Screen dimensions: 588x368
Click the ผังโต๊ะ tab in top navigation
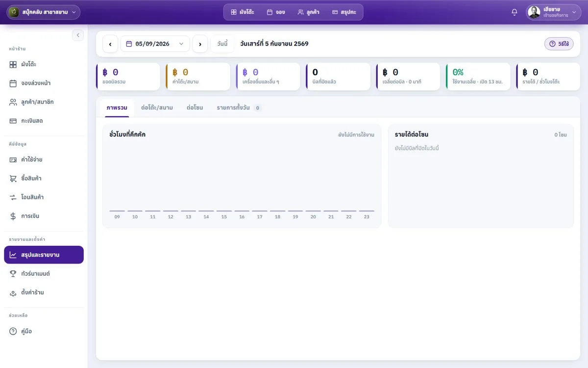[243, 12]
